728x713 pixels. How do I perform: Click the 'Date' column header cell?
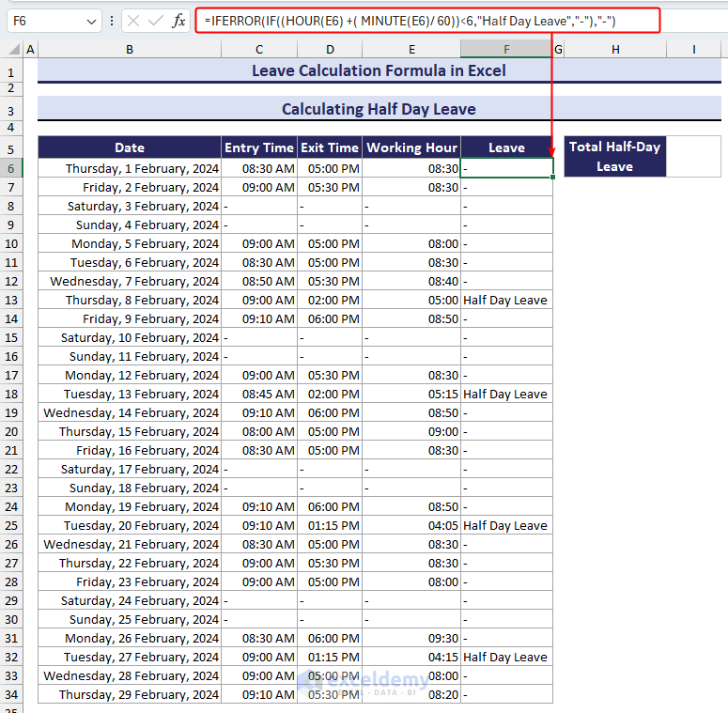[130, 147]
